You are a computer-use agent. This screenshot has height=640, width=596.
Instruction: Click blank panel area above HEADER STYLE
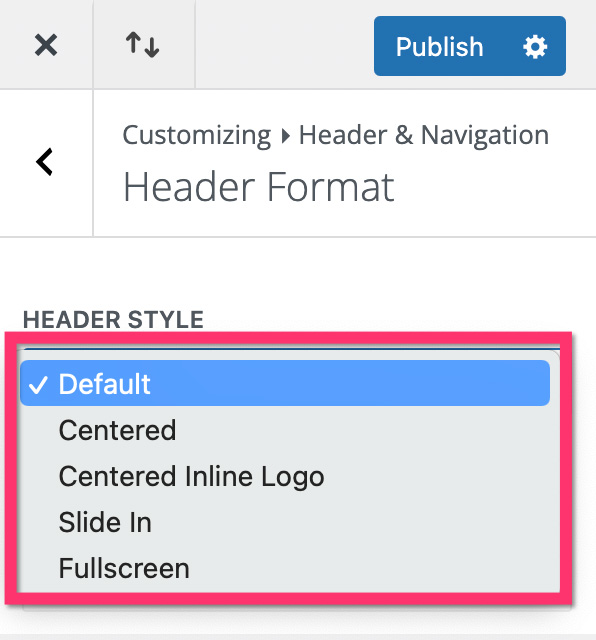298,271
